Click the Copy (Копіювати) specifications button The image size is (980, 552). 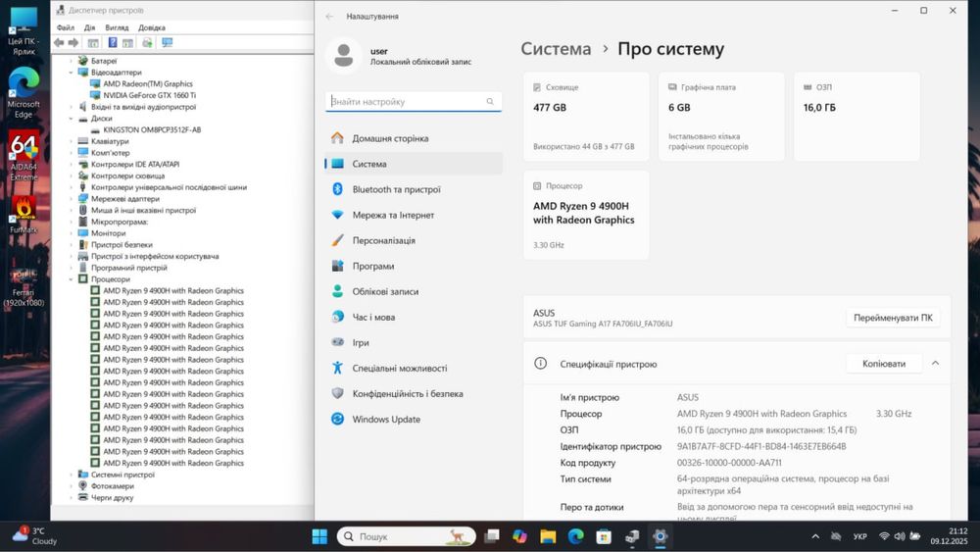coord(884,363)
